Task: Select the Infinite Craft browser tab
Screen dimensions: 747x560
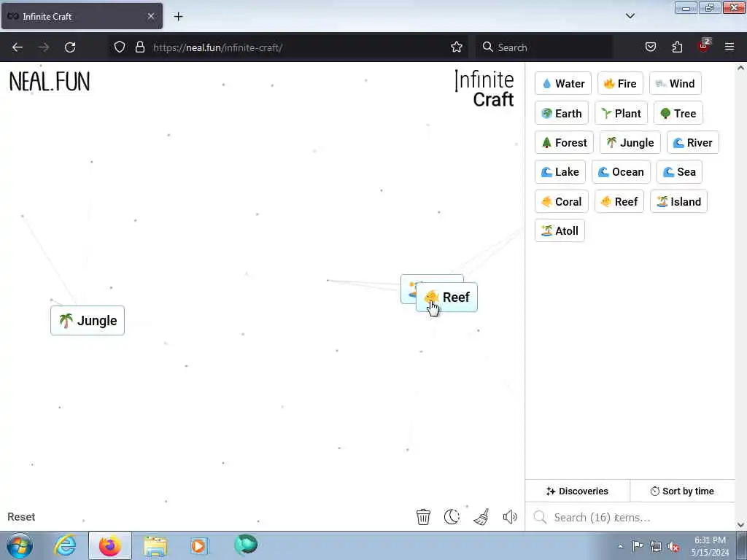Action: (82, 16)
